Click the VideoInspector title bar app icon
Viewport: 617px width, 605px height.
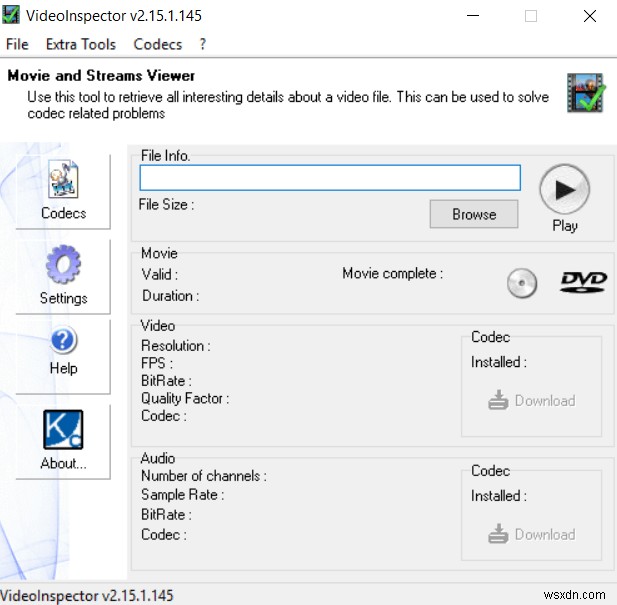11,15
